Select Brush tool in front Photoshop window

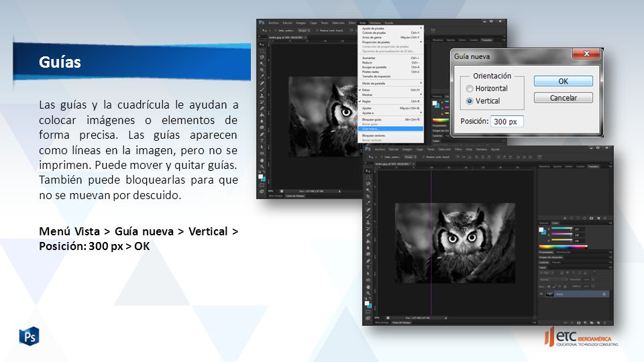point(368,216)
